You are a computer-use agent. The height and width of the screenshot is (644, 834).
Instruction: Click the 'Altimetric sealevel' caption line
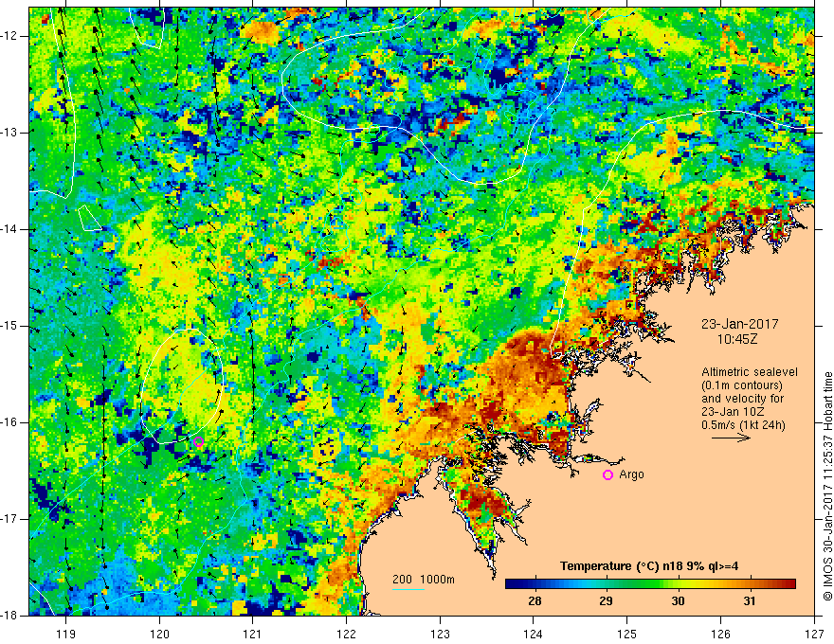750,372
